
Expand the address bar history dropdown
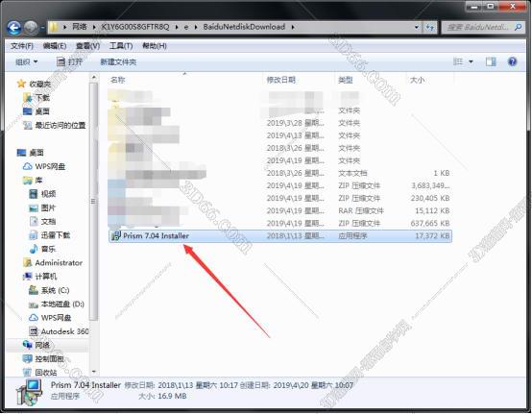click(417, 27)
